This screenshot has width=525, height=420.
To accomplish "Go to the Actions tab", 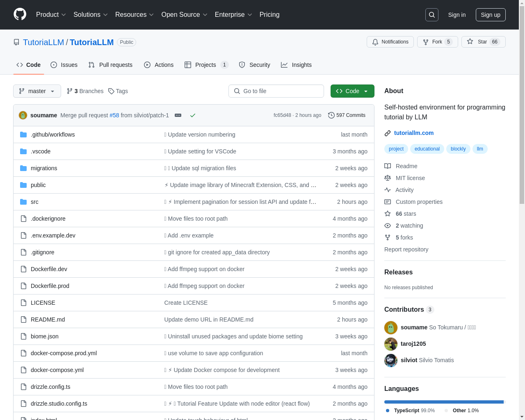I will (x=159, y=65).
